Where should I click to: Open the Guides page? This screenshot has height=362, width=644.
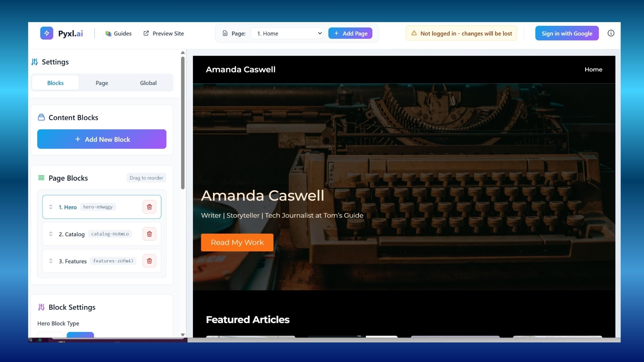pyautogui.click(x=118, y=34)
